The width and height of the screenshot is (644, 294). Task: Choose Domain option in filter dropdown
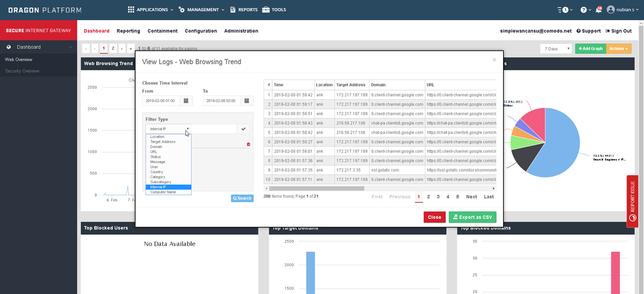click(156, 147)
